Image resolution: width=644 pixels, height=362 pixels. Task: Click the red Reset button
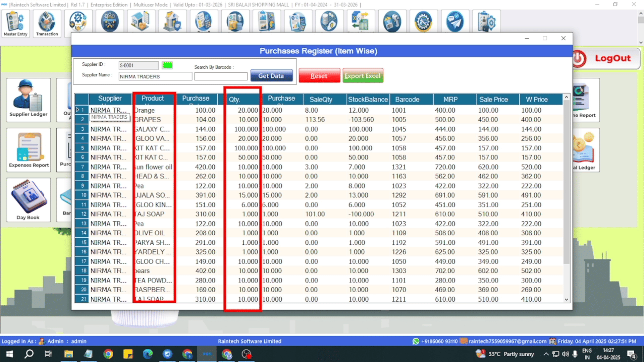click(319, 76)
